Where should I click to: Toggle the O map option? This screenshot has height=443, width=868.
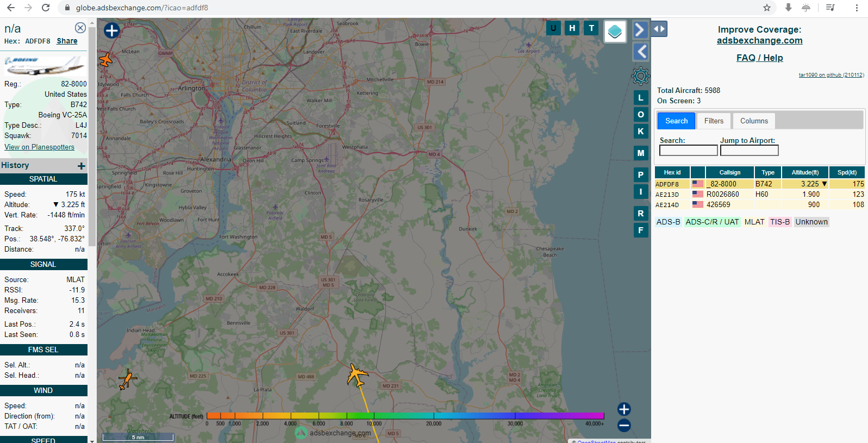click(641, 115)
